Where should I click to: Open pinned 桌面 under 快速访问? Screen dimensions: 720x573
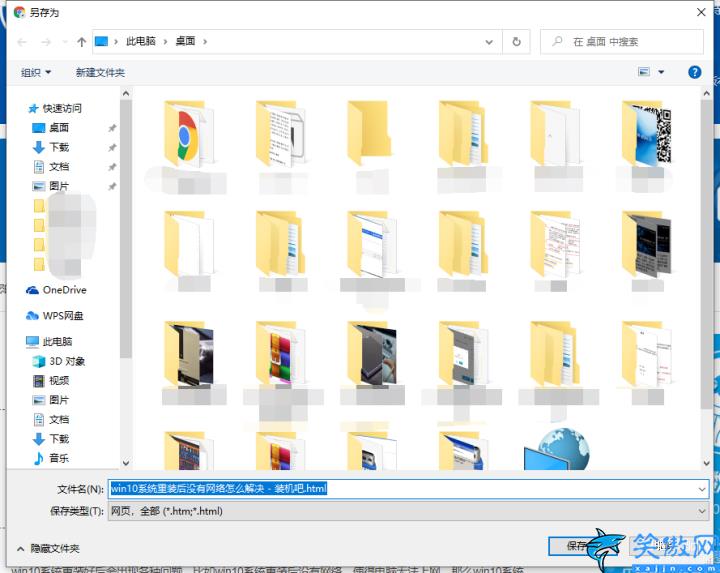[x=51, y=128]
